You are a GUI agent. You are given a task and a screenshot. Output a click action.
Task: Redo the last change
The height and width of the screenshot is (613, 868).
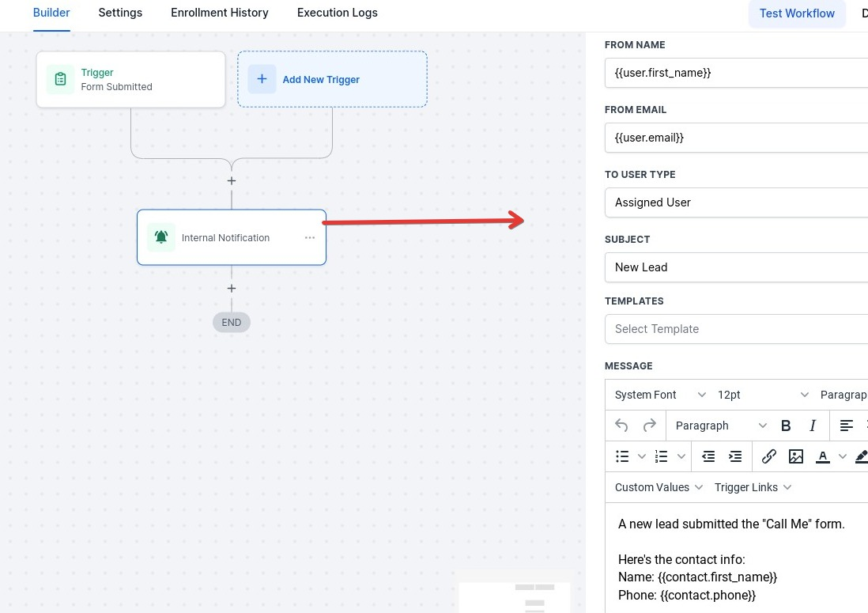coord(648,426)
